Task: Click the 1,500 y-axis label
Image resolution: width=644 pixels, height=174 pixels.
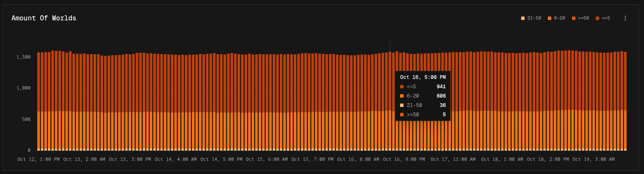Action: click(23, 57)
